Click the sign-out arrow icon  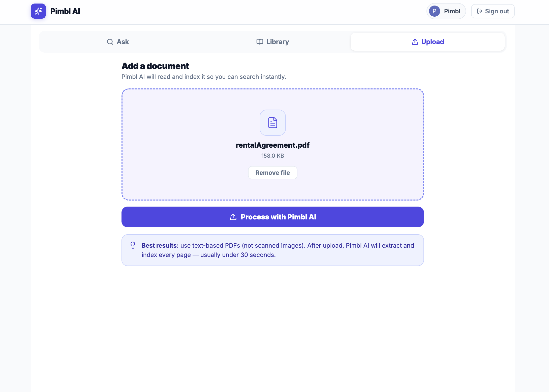pos(479,11)
